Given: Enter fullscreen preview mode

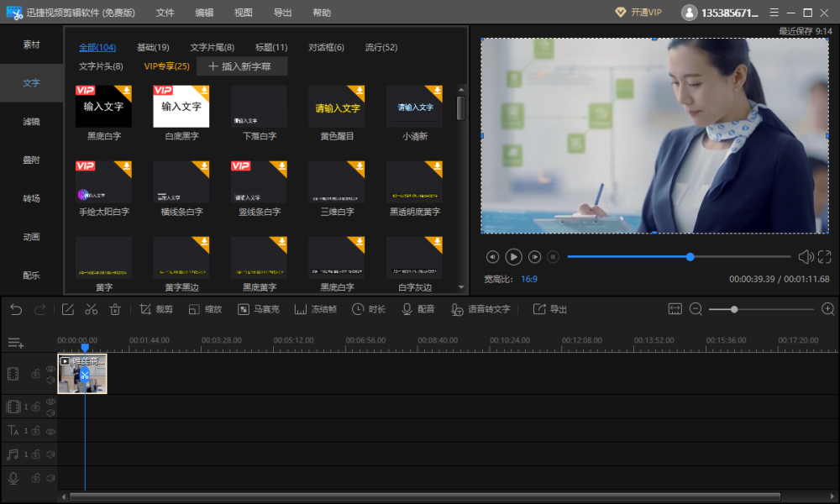Looking at the screenshot, I should tap(824, 257).
